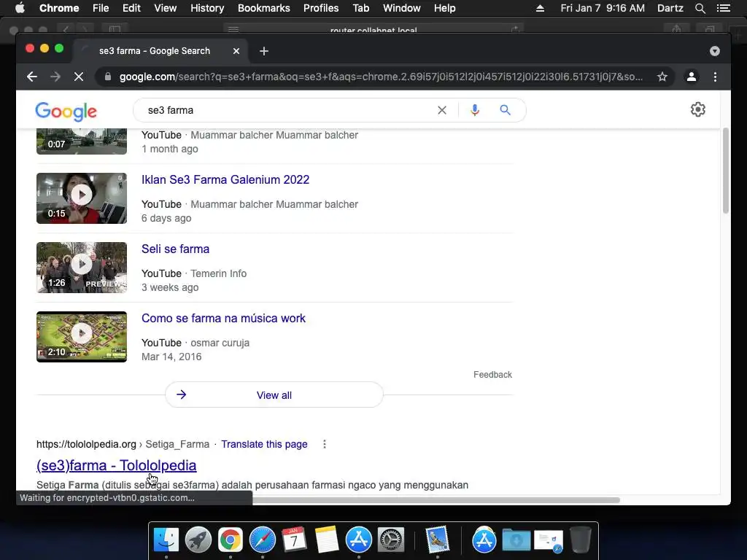This screenshot has width=747, height=560.
Task: Open Google quick settings gear
Action: coord(698,109)
